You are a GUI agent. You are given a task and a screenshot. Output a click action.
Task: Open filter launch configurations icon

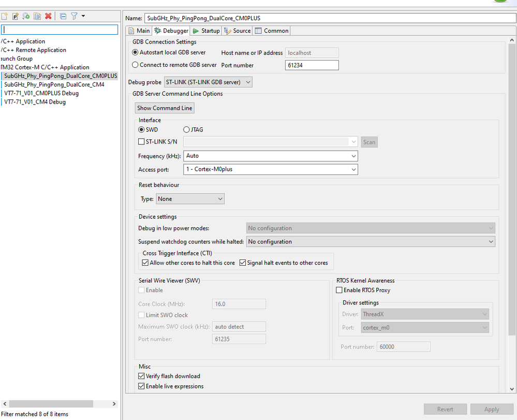[74, 16]
